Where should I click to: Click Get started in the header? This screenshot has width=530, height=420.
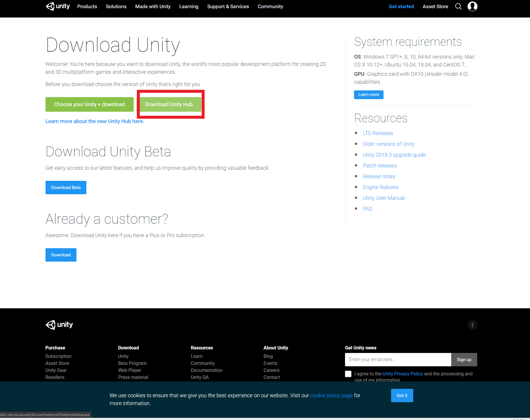click(401, 6)
